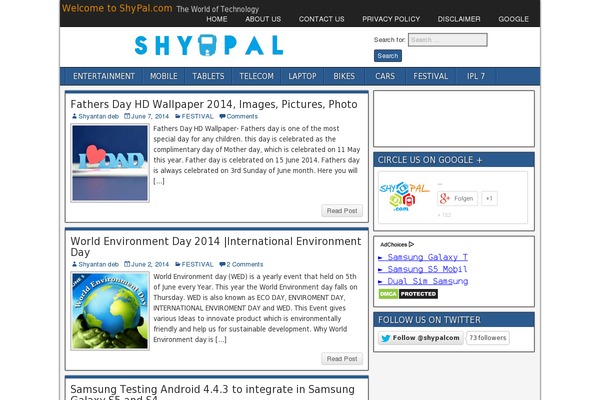Click the GOOGLE top menu link

pos(514,19)
